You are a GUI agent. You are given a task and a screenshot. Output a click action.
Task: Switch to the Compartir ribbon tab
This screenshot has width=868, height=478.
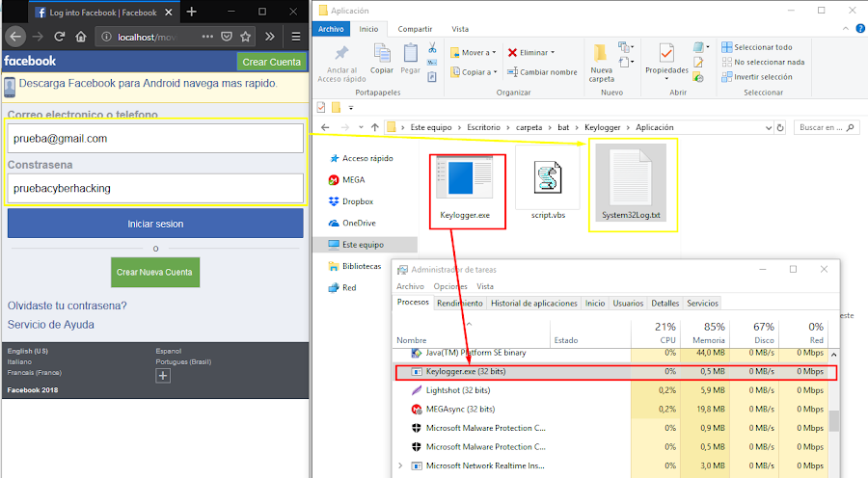pos(415,29)
